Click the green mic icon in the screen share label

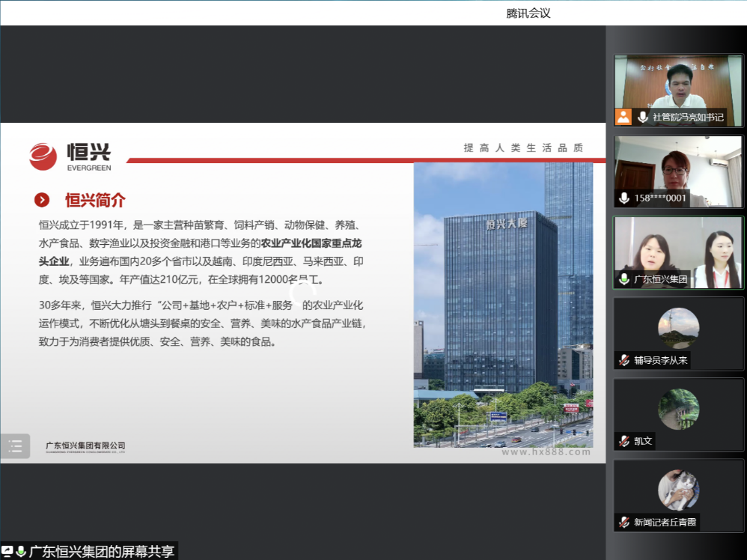[21, 551]
